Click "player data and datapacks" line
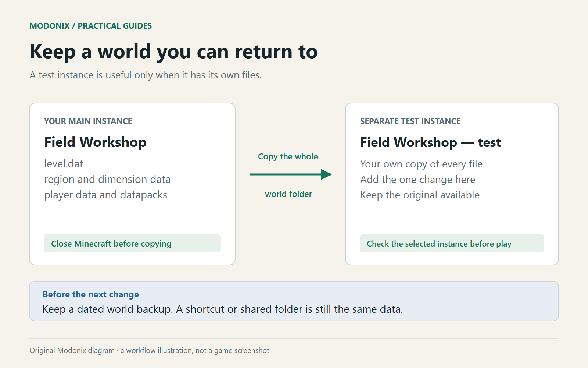The width and height of the screenshot is (588, 368). (x=105, y=195)
